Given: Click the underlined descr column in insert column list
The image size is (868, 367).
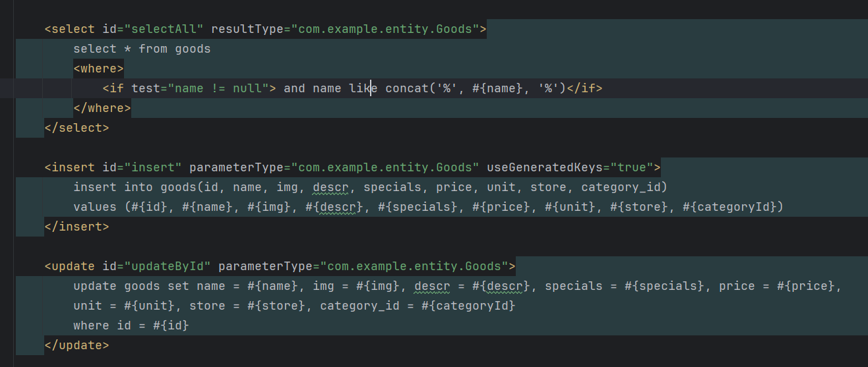Looking at the screenshot, I should coord(330,187).
